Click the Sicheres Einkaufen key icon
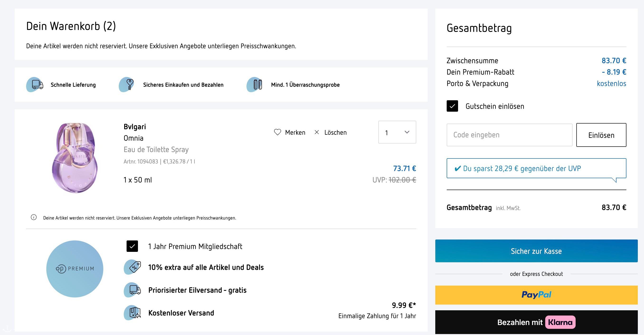 click(x=127, y=85)
